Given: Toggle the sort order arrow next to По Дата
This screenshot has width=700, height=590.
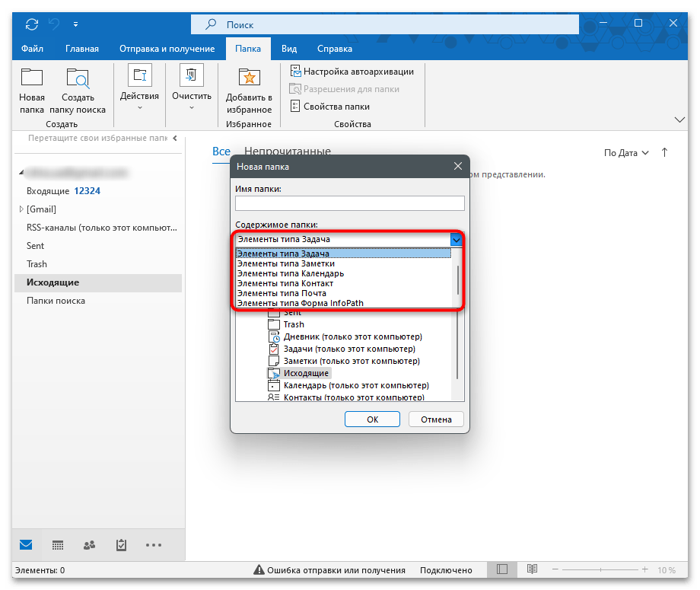Looking at the screenshot, I should coord(664,152).
